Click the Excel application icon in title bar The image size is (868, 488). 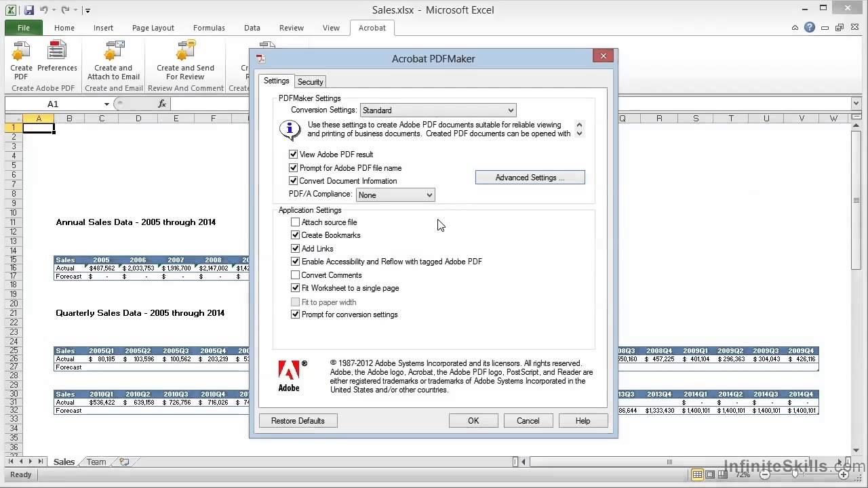click(x=12, y=10)
